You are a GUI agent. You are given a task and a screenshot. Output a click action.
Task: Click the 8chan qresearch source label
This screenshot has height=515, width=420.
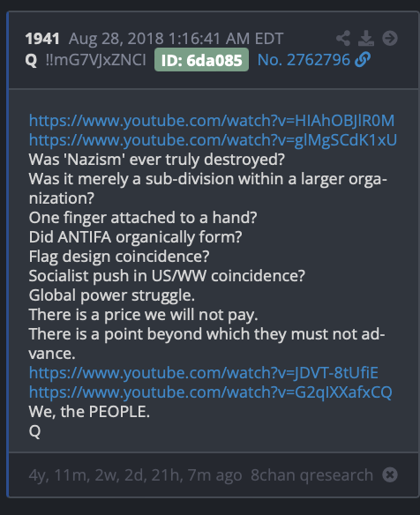[x=311, y=475]
